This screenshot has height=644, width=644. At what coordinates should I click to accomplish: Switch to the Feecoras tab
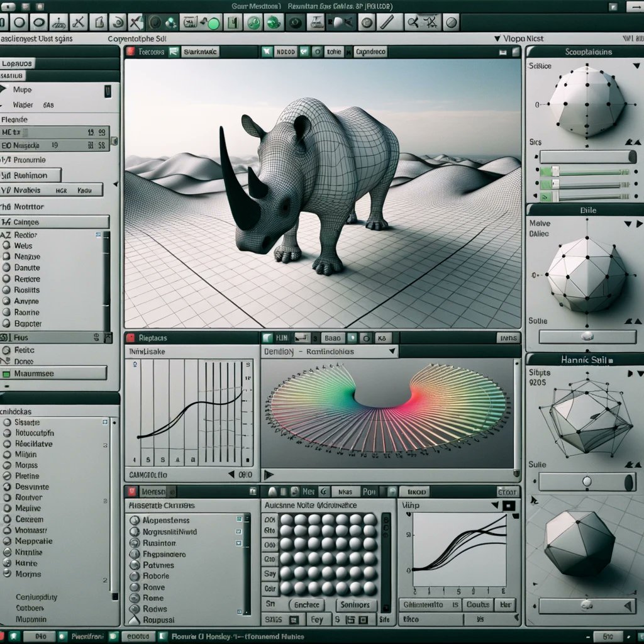click(x=151, y=52)
